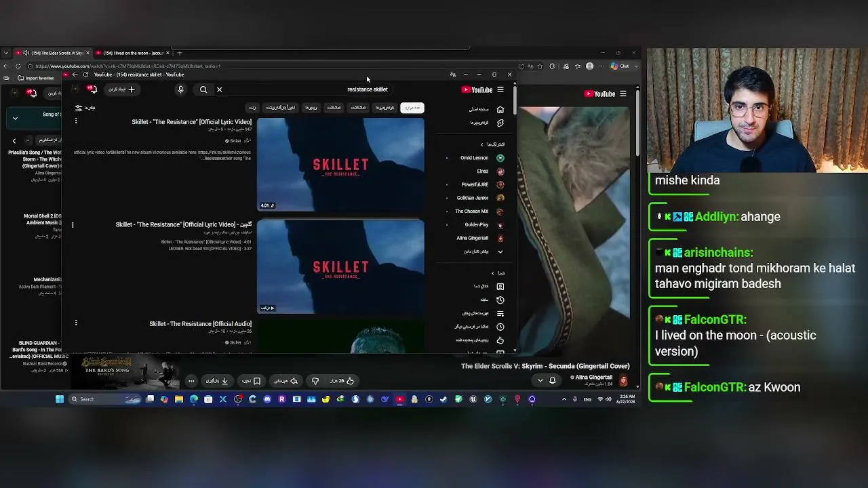Dislike the Skyrim Secunda video
Screen dimensions: 868x488
point(315,381)
